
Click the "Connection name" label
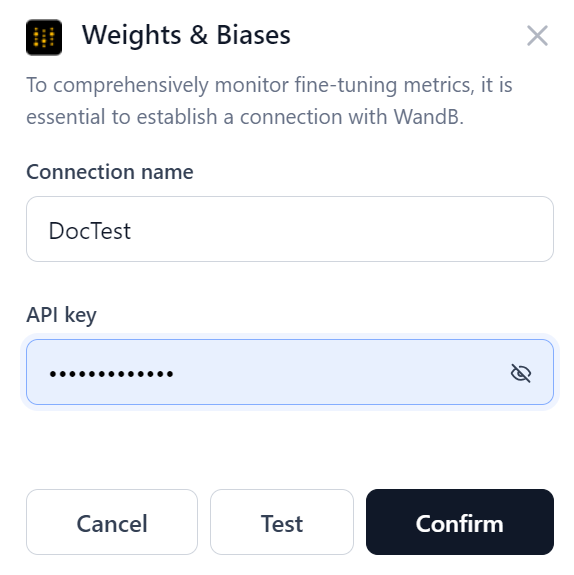tap(110, 172)
